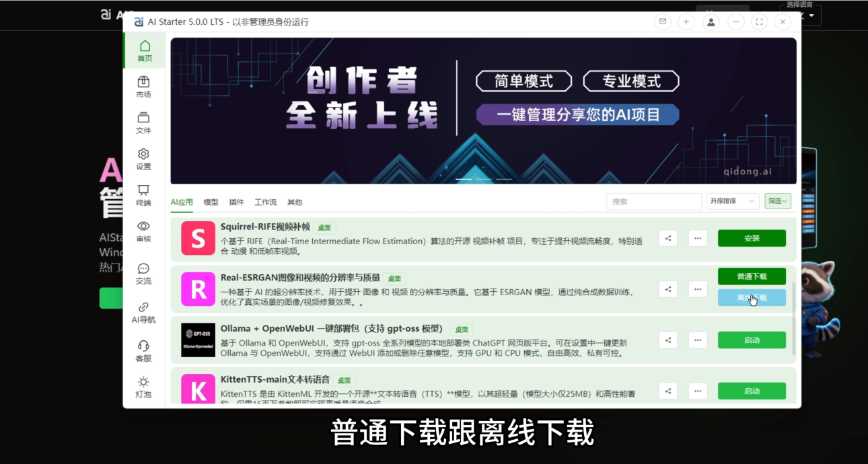The image size is (868, 464).
Task: Click the 桌面 tag on Squirrel-RIFE
Action: (x=324, y=228)
